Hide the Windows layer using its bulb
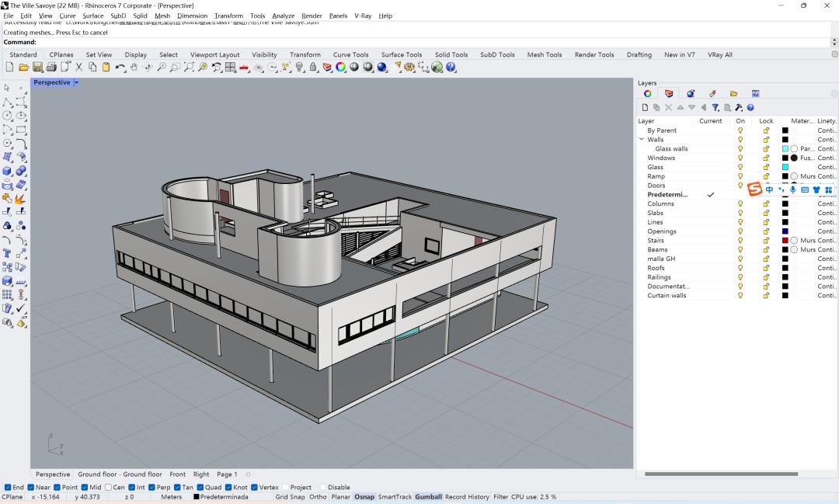The width and height of the screenshot is (839, 504). 740,158
